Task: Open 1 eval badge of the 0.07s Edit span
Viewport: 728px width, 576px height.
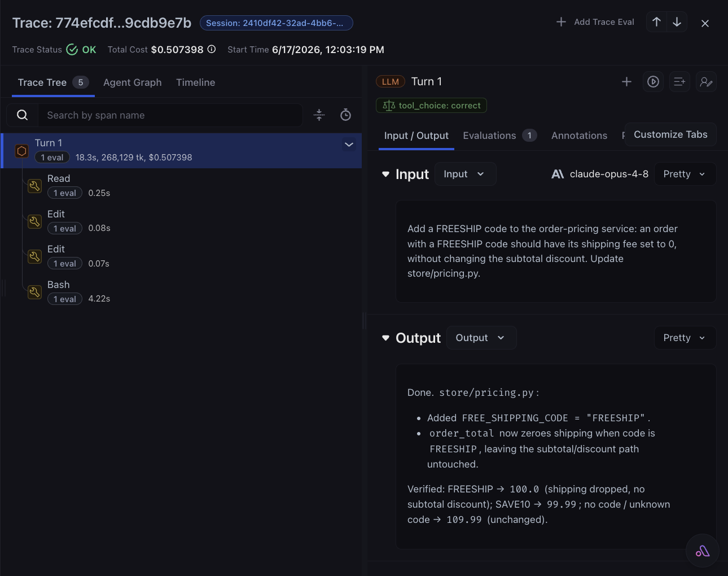Action: [x=65, y=264]
